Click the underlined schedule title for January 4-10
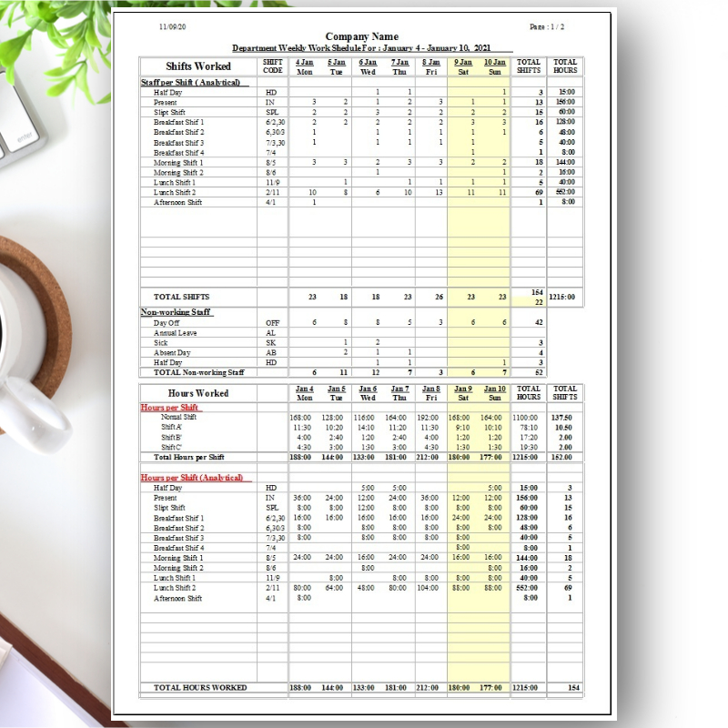The image size is (728, 728). [x=363, y=47]
